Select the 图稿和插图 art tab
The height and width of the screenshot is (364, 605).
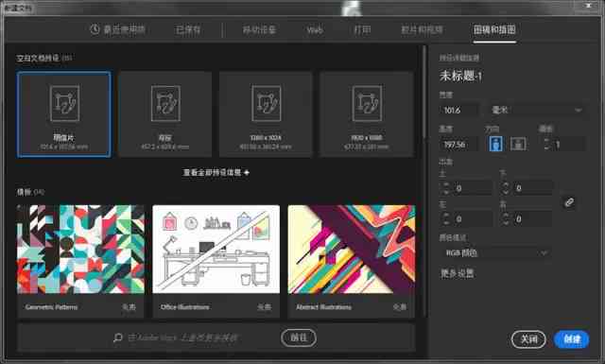pyautogui.click(x=494, y=29)
